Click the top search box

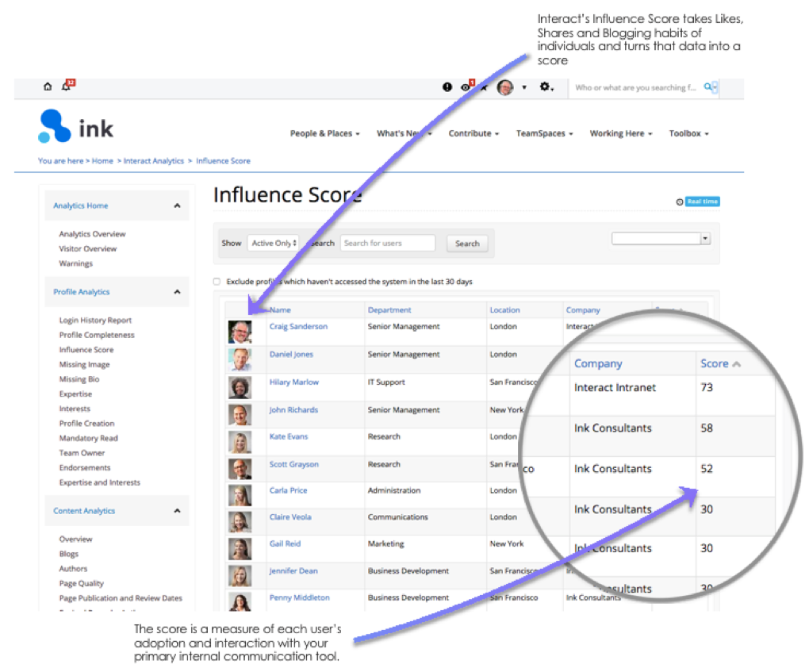[635, 88]
